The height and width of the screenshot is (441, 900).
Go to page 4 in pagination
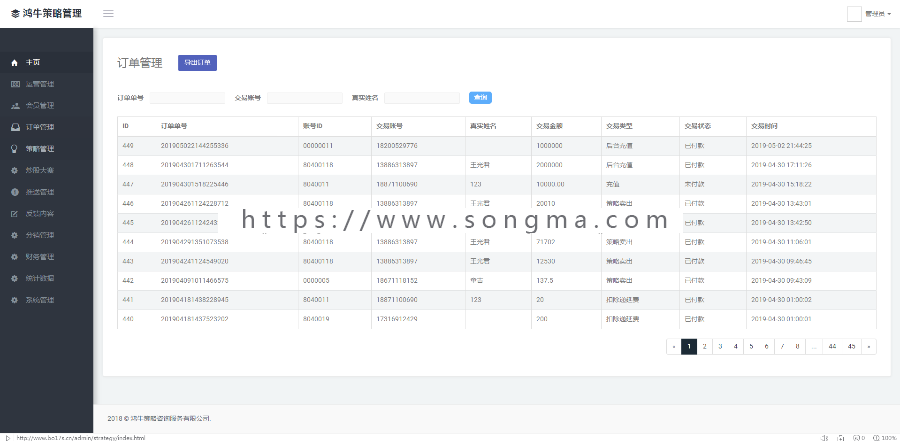click(x=735, y=346)
